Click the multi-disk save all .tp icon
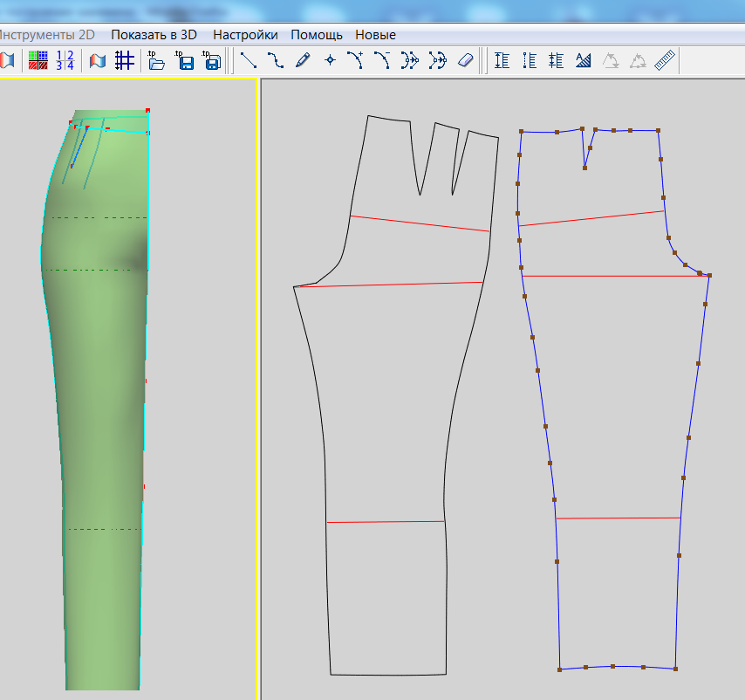745x700 pixels. pos(212,61)
